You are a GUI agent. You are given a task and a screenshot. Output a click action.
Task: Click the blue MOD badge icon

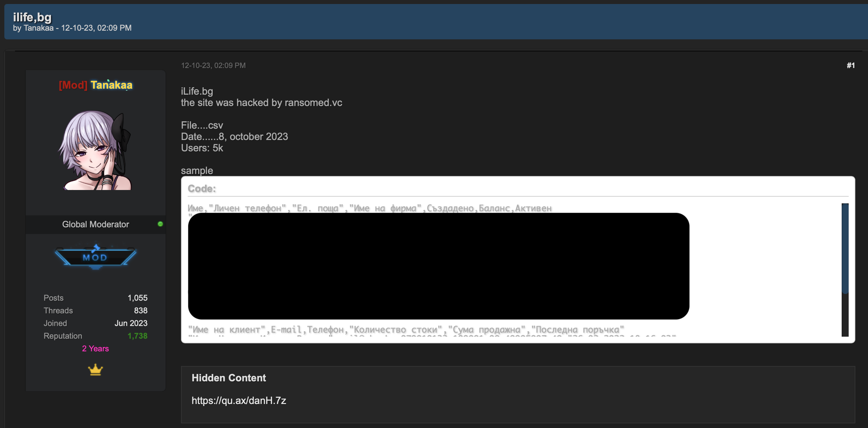[95, 257]
